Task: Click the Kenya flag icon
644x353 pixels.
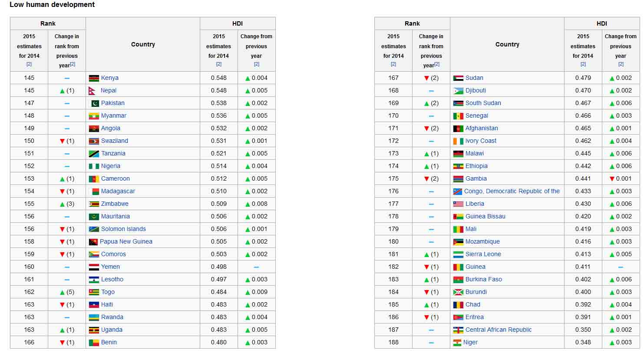Action: point(94,78)
